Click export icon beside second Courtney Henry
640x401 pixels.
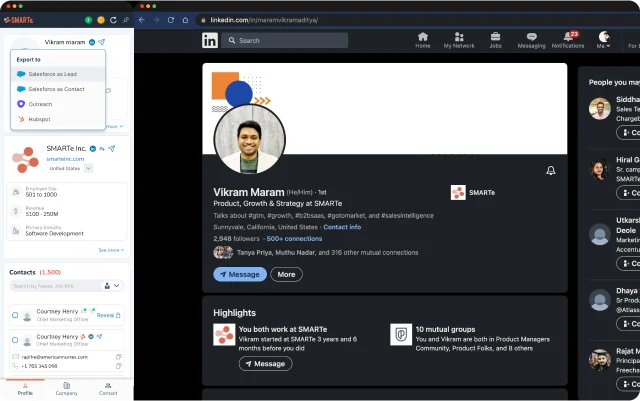pyautogui.click(x=99, y=336)
